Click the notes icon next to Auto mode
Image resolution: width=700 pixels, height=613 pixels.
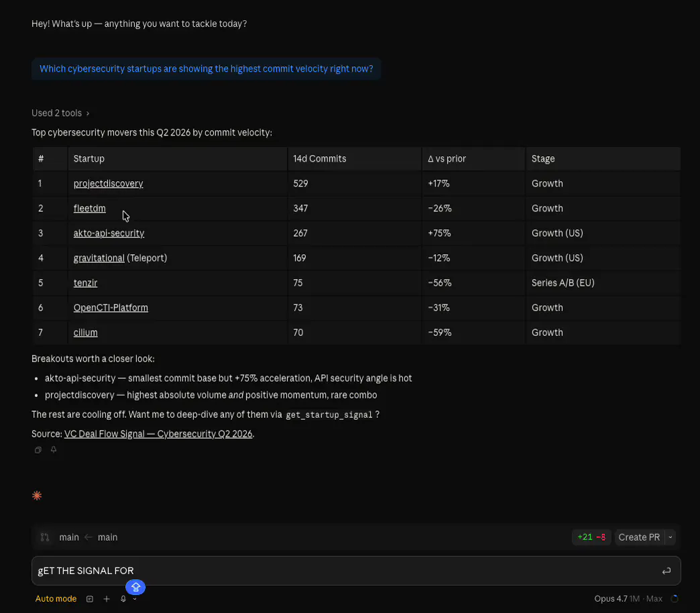90,599
